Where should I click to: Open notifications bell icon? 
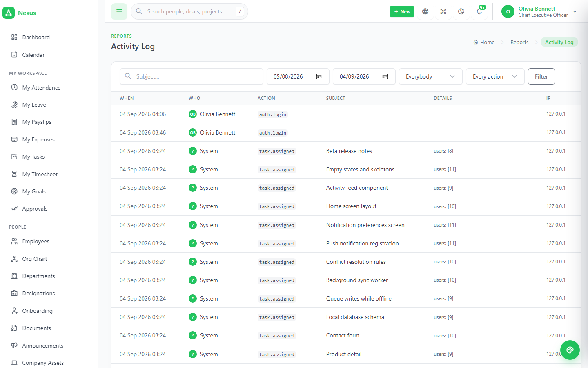pyautogui.click(x=479, y=11)
